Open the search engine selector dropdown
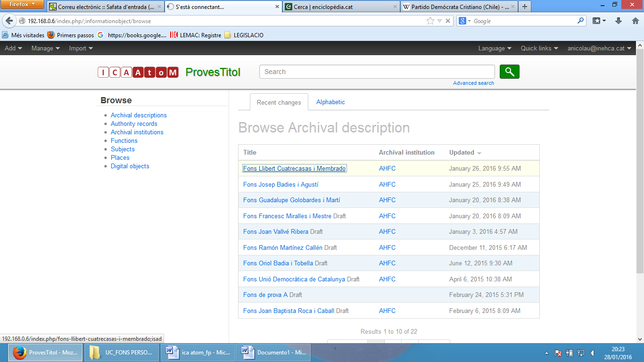Screen dimensions: 644x362 (465, 21)
